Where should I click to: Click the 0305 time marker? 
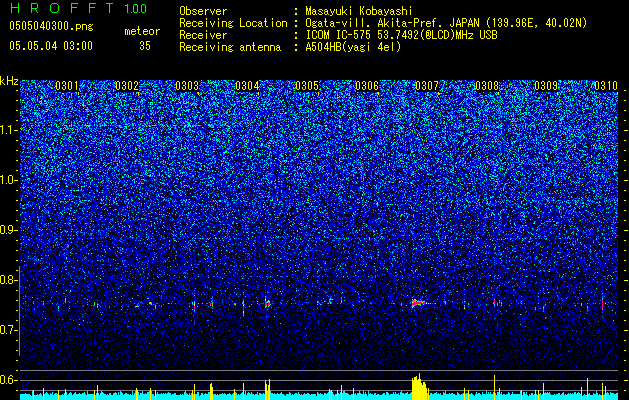[307, 86]
